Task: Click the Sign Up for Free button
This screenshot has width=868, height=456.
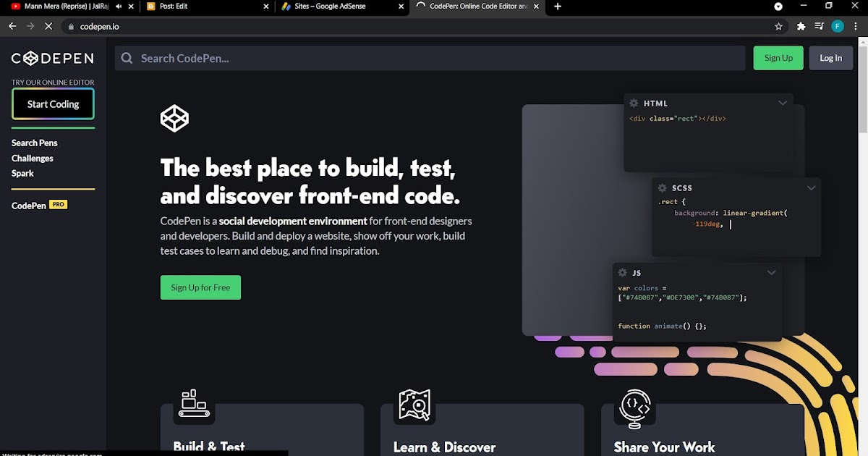Action: click(x=200, y=287)
